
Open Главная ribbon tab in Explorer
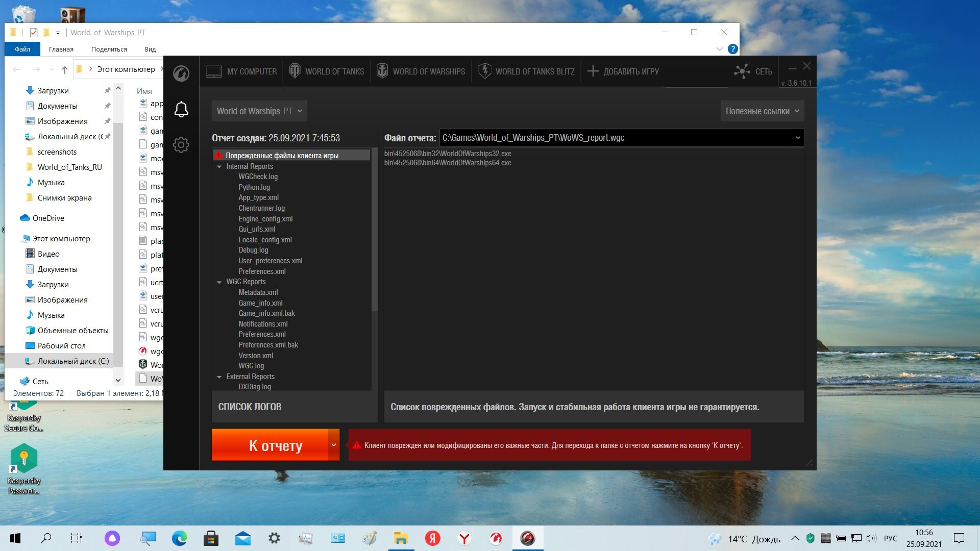click(x=61, y=49)
